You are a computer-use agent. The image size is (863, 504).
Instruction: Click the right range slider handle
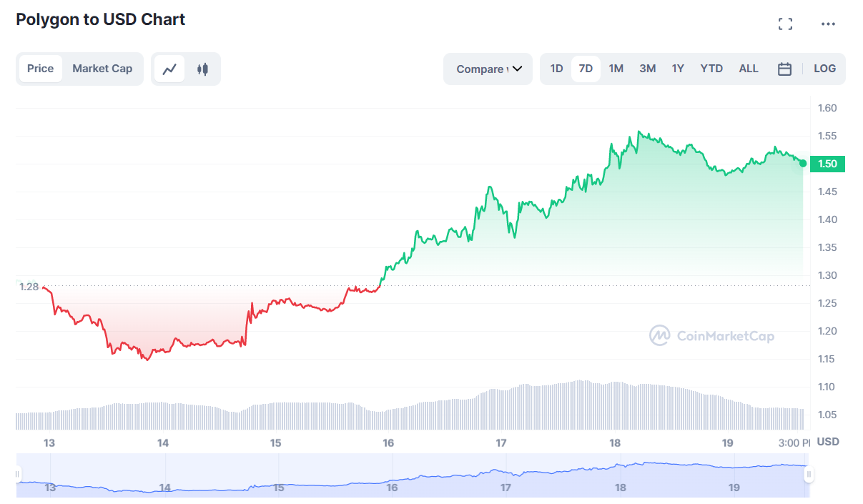[x=809, y=474]
